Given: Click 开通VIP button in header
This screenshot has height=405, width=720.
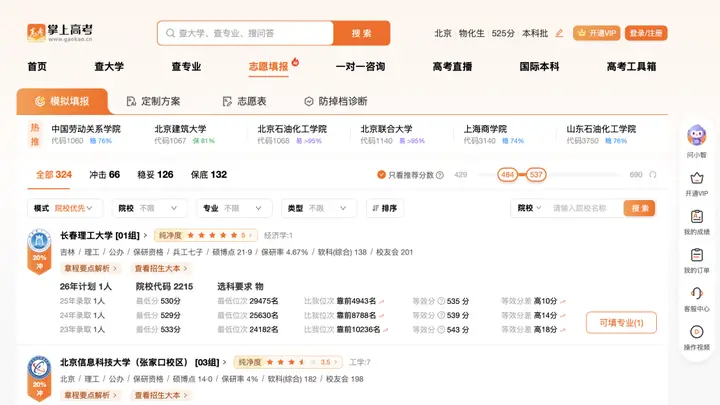Looking at the screenshot, I should tap(596, 33).
